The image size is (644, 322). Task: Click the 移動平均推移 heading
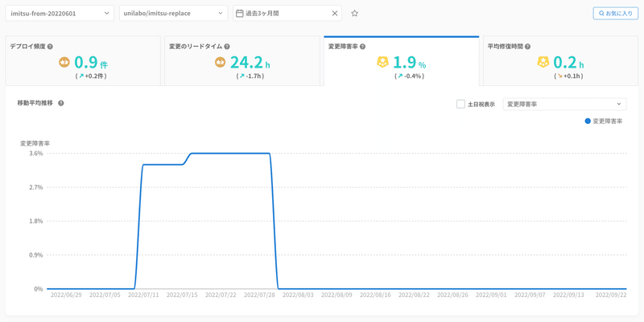point(35,103)
